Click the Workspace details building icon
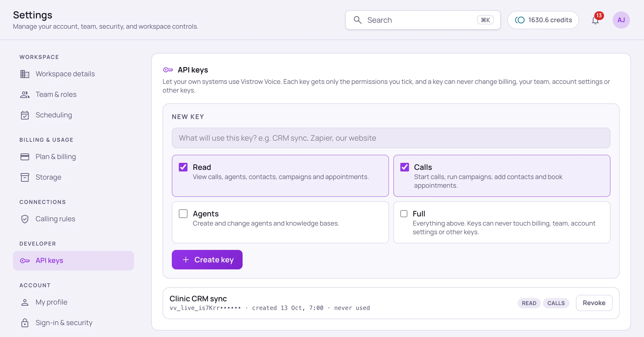Image resolution: width=644 pixels, height=337 pixels. pyautogui.click(x=25, y=74)
